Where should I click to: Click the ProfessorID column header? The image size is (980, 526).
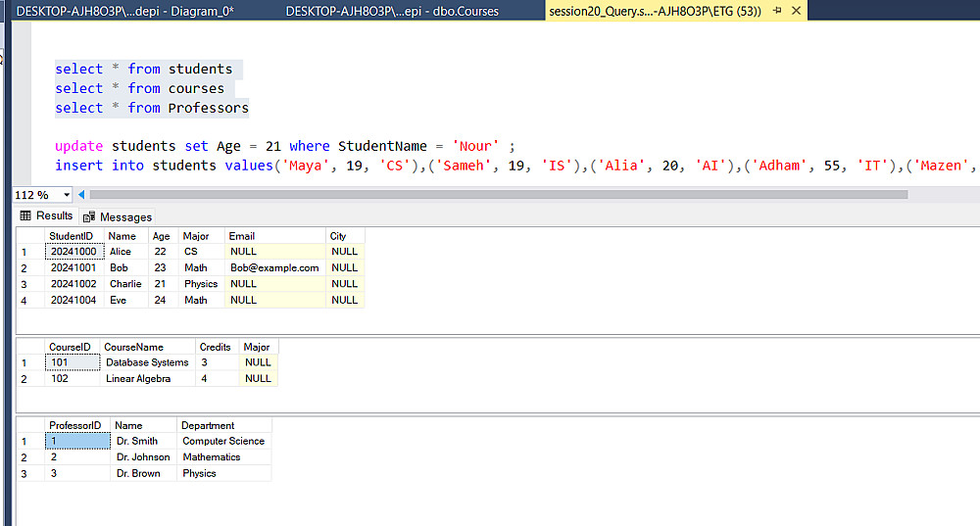click(x=76, y=425)
